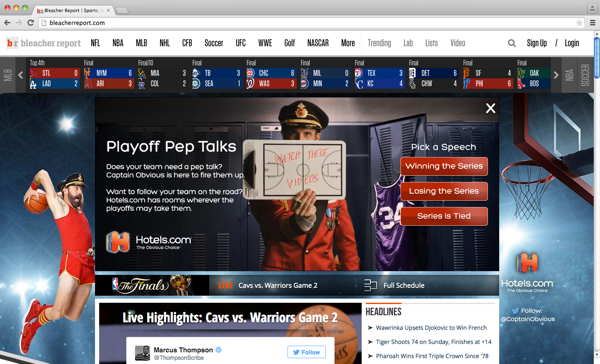Pick the Losing the Series speech
600x364 pixels.
[444, 191]
